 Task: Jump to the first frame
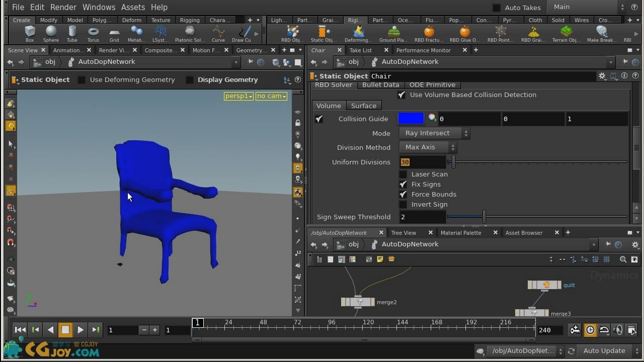coord(20,330)
